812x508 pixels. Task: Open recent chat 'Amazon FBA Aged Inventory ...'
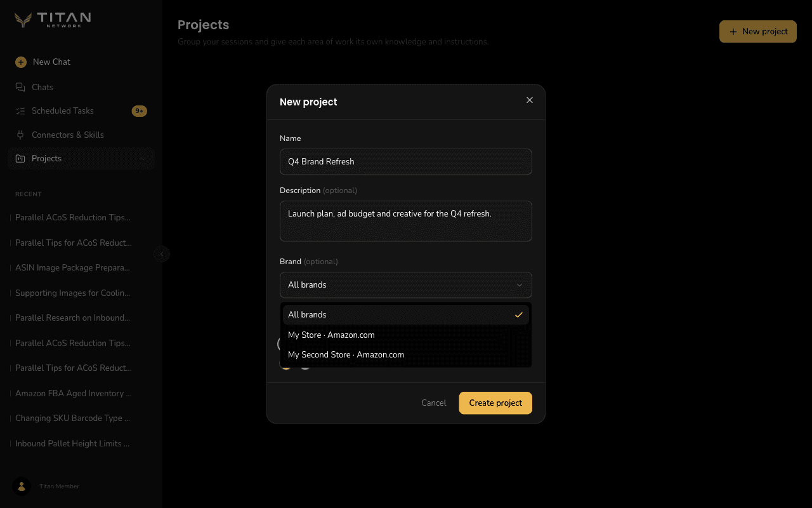click(x=74, y=394)
